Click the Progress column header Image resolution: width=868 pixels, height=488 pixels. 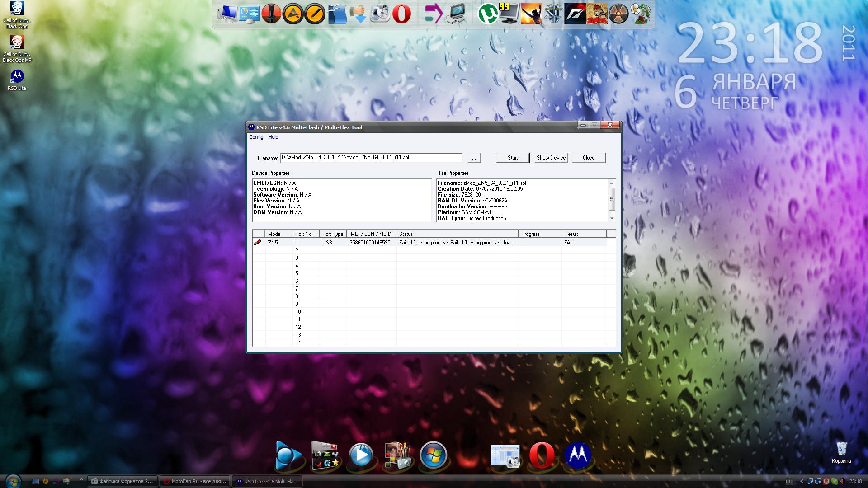point(540,234)
